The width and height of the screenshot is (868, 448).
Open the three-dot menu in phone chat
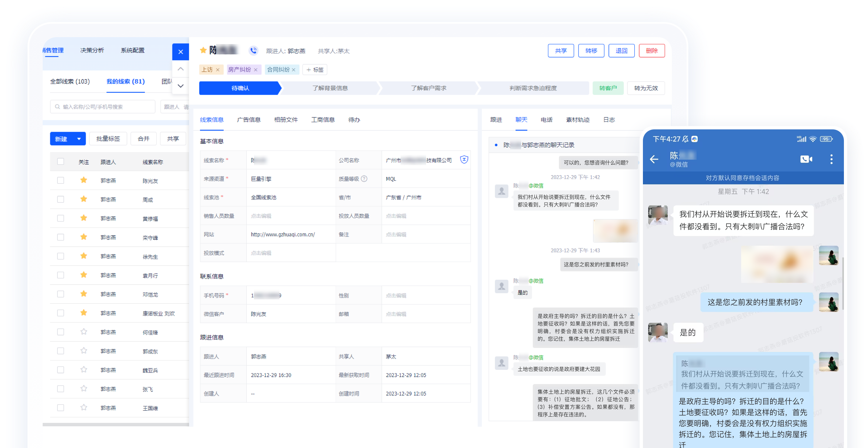[831, 159]
